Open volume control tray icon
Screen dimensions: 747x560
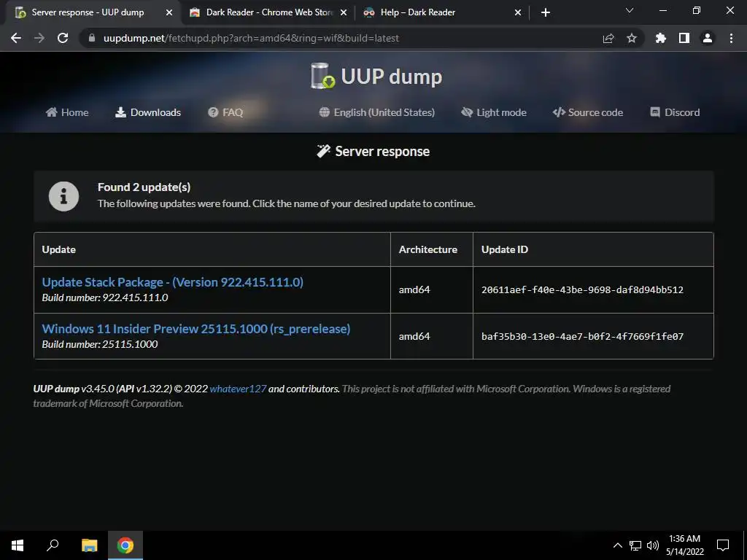pos(653,545)
